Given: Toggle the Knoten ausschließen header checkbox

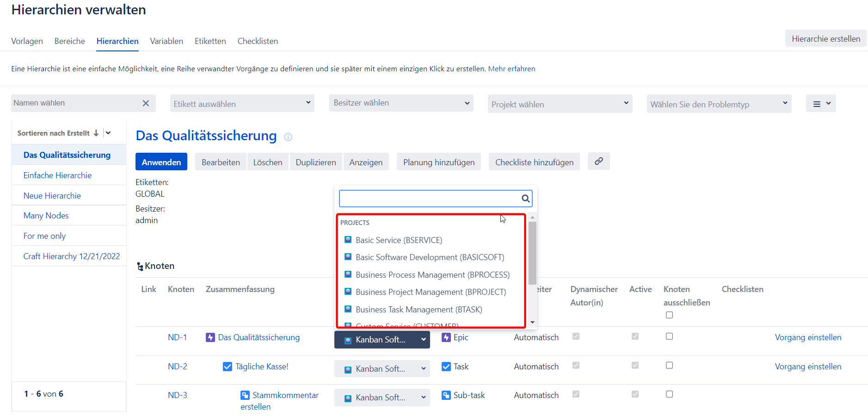Looking at the screenshot, I should tap(669, 315).
